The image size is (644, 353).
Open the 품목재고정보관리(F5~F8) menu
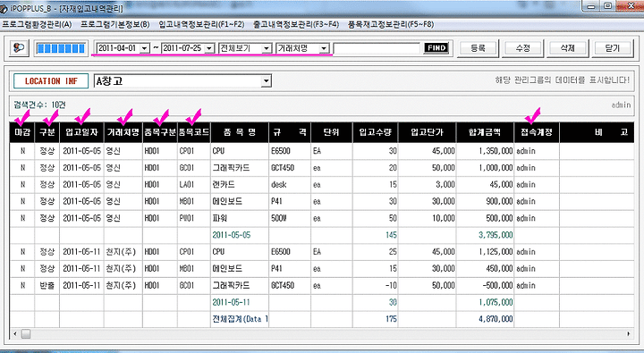391,25
